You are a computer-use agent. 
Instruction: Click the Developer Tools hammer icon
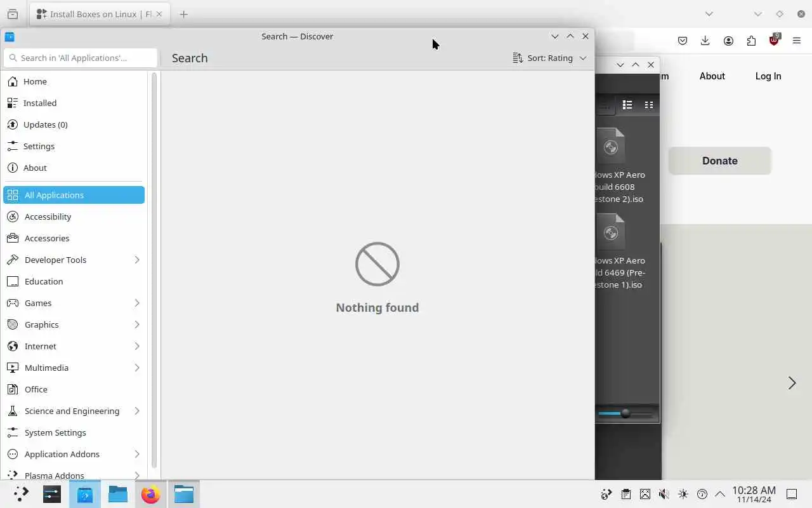pyautogui.click(x=13, y=260)
